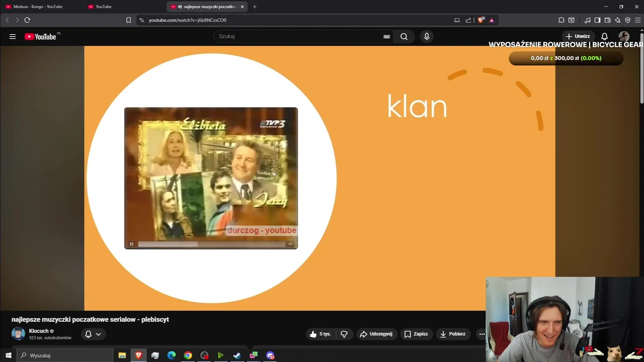The image size is (644, 362).
Task: Go forward in browser history
Action: [x=17, y=20]
